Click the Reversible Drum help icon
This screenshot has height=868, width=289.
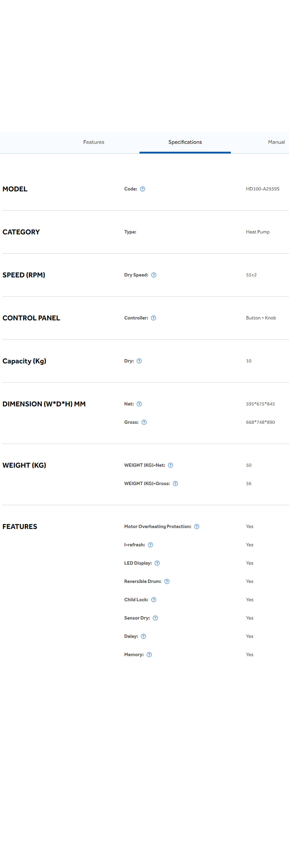(x=167, y=581)
